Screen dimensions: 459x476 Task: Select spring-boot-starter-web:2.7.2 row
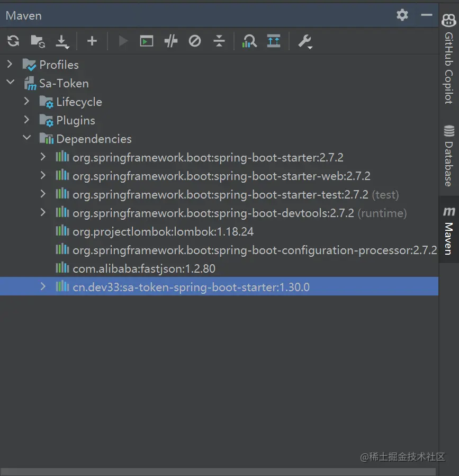[x=219, y=176]
